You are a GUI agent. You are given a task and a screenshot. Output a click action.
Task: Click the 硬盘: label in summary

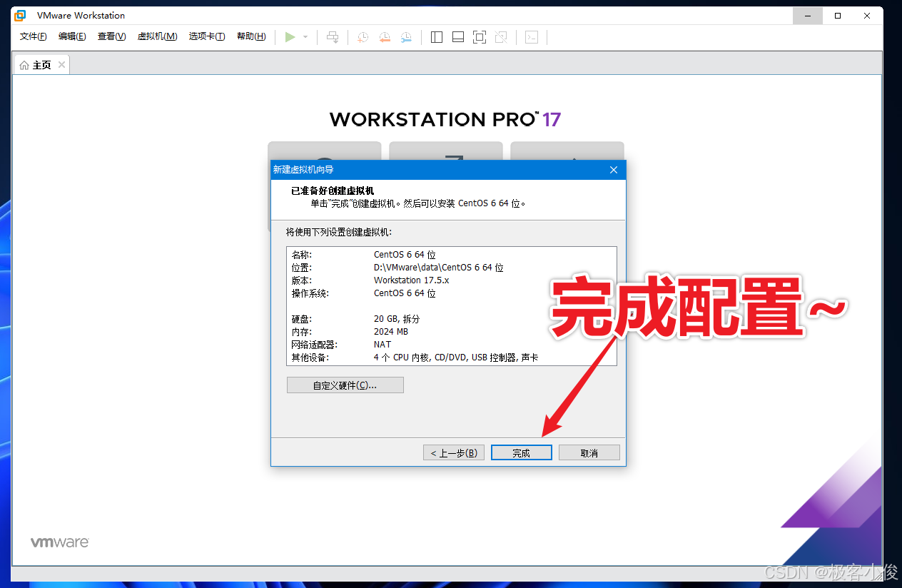[x=302, y=319]
